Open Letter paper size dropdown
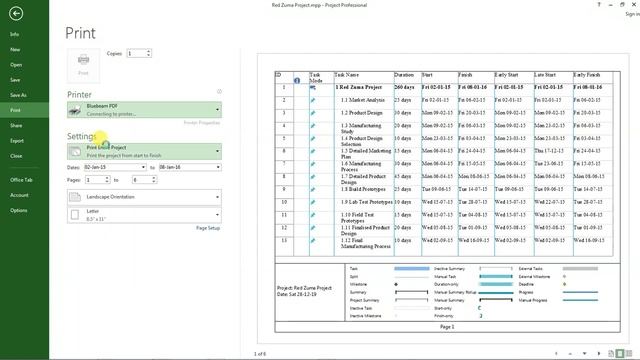Image resolution: width=640 pixels, height=360 pixels. (144, 215)
